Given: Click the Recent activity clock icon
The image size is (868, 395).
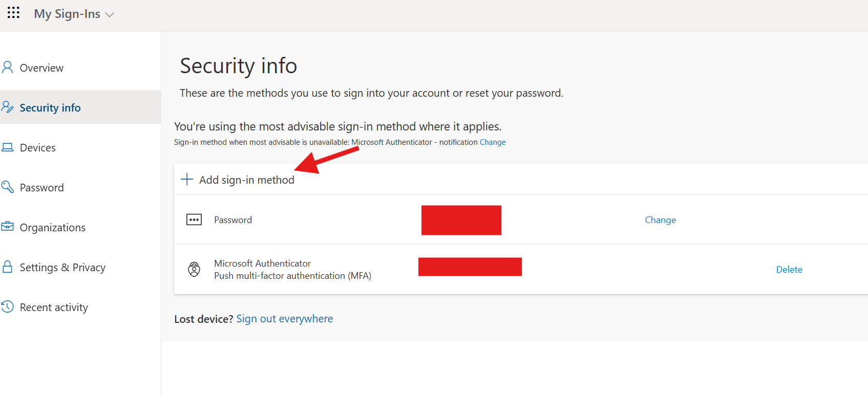Looking at the screenshot, I should coord(7,306).
